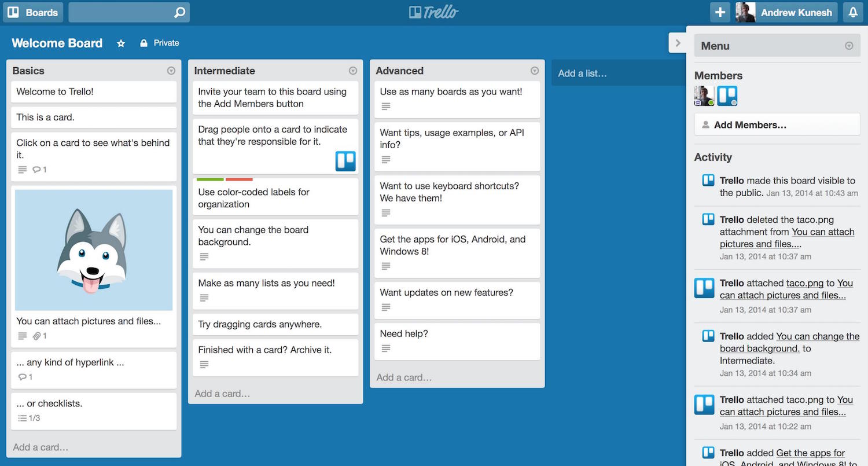
Task: Click description icon on 'Make as many lists' card
Action: [x=204, y=298]
